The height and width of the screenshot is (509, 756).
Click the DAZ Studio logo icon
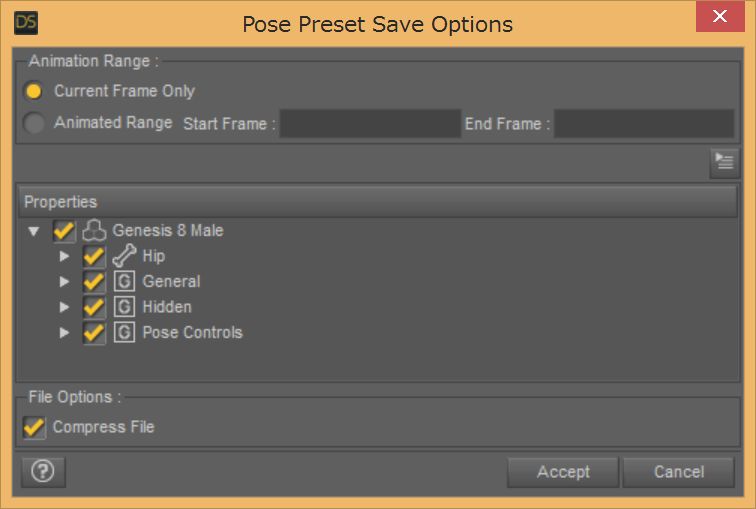[x=26, y=23]
